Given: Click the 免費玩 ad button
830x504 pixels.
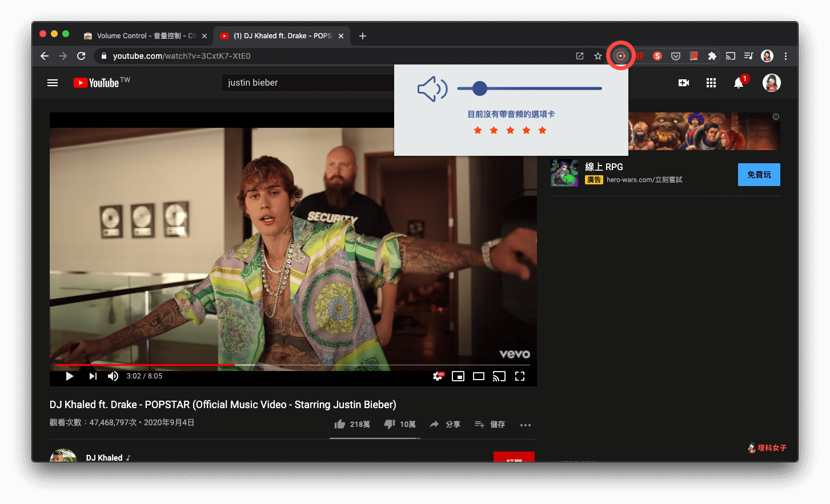Looking at the screenshot, I should 759,175.
